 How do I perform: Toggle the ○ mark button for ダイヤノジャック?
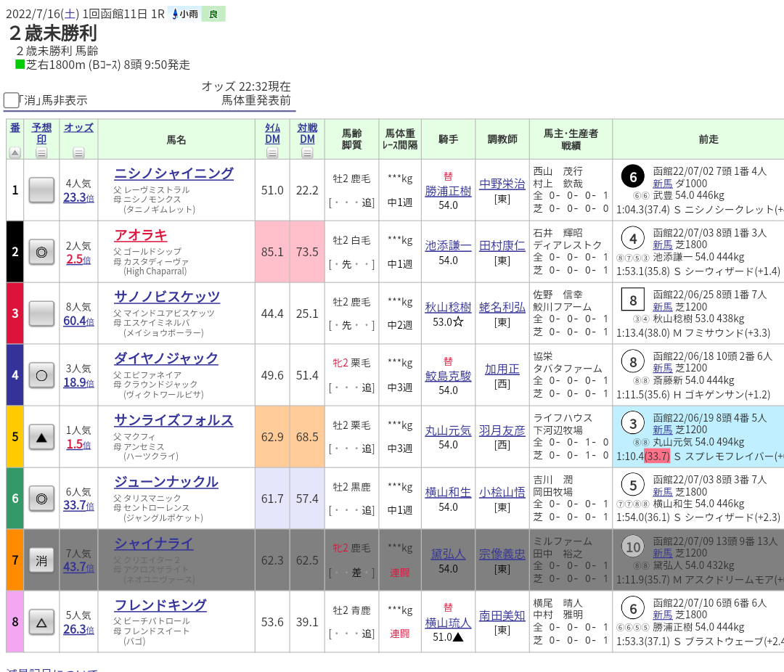click(41, 375)
